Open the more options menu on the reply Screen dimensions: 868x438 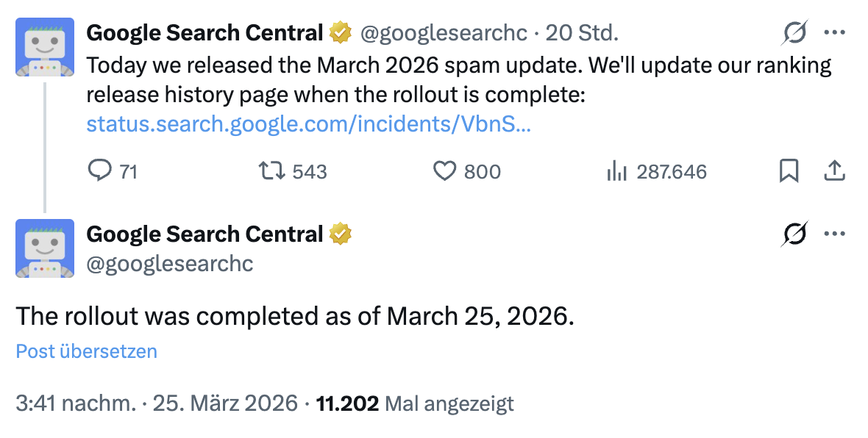(x=835, y=233)
